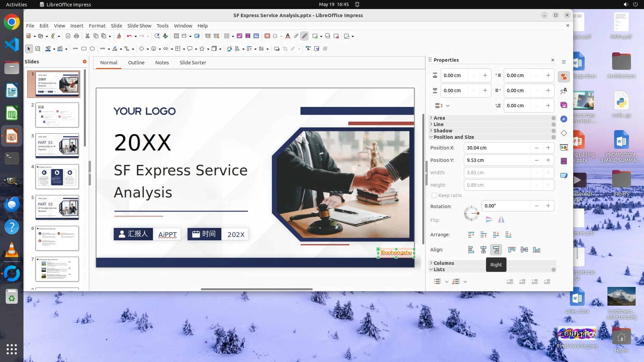Increase Position X with plus button
Viewport: 644px width, 362px height.
pos(548,148)
